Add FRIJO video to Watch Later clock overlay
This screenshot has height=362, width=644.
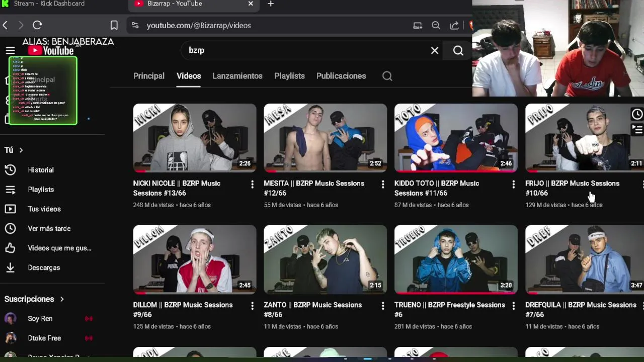pos(637,114)
